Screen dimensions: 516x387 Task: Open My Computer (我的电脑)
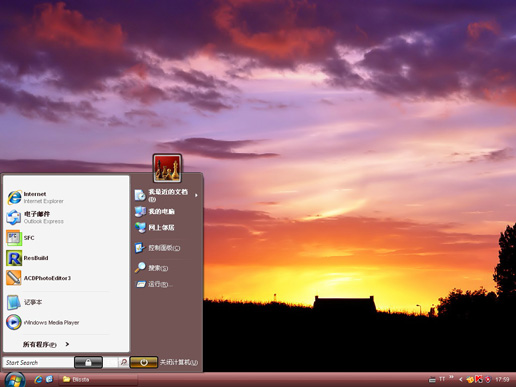155,211
